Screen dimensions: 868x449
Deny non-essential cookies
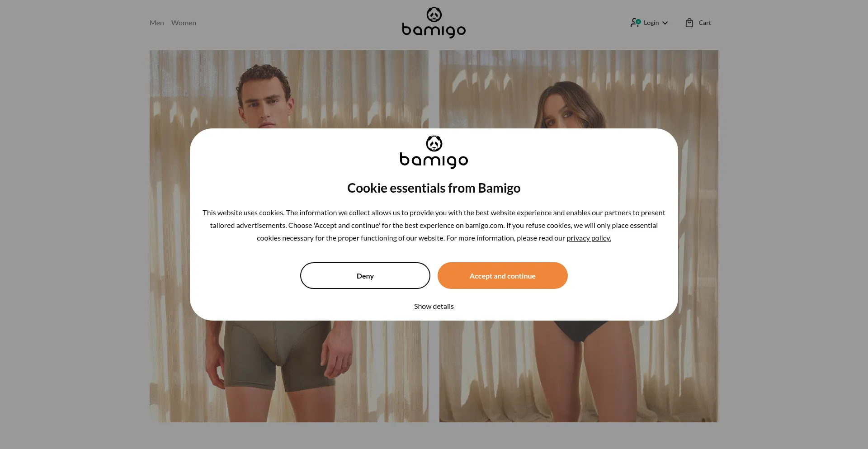click(x=365, y=275)
